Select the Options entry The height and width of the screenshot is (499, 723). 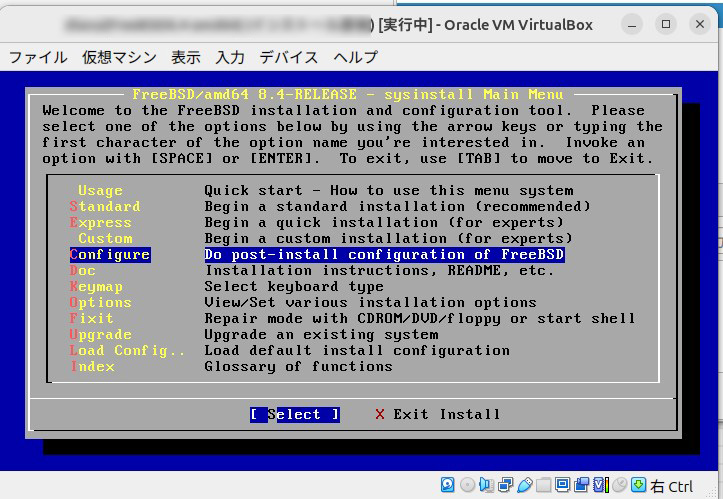coord(101,302)
